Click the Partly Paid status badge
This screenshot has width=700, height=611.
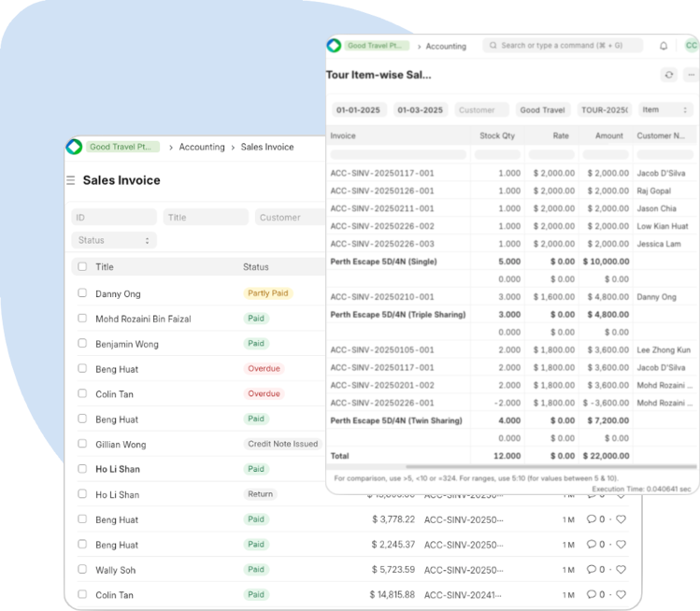(268, 293)
